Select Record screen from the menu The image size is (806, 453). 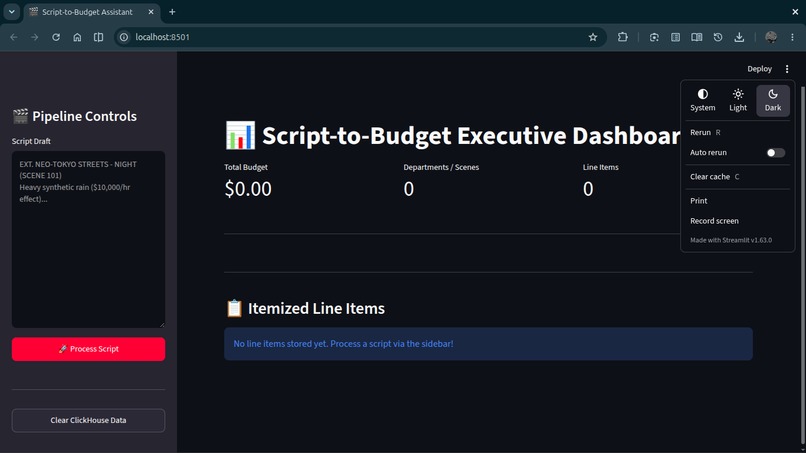click(x=738, y=221)
